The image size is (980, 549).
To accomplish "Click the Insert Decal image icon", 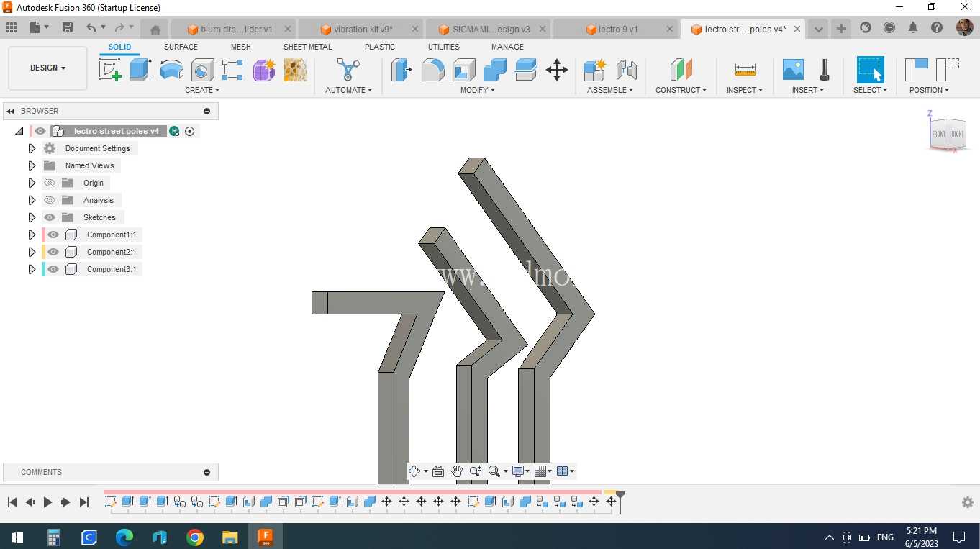I will (x=793, y=70).
